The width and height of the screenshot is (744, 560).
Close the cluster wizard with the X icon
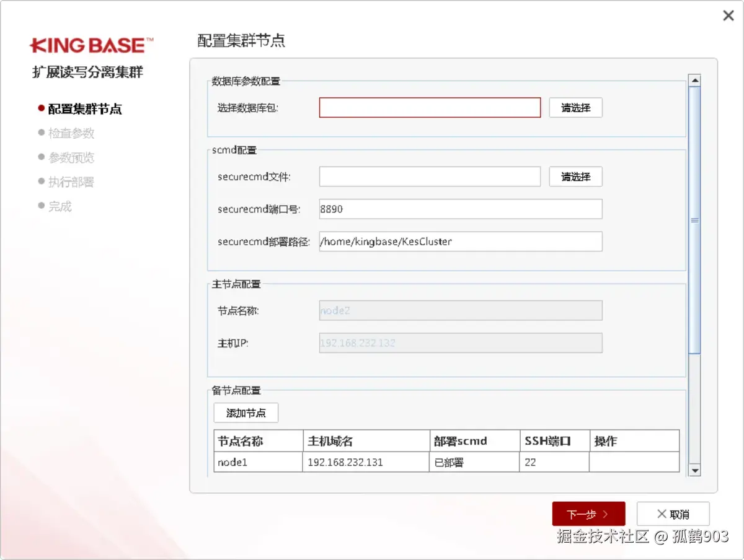pyautogui.click(x=728, y=16)
